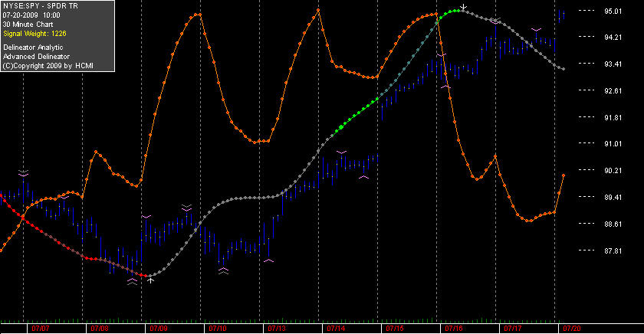Screen dimensions: 644x334
Task: Select the 07/20 date label
Action: [572, 329]
